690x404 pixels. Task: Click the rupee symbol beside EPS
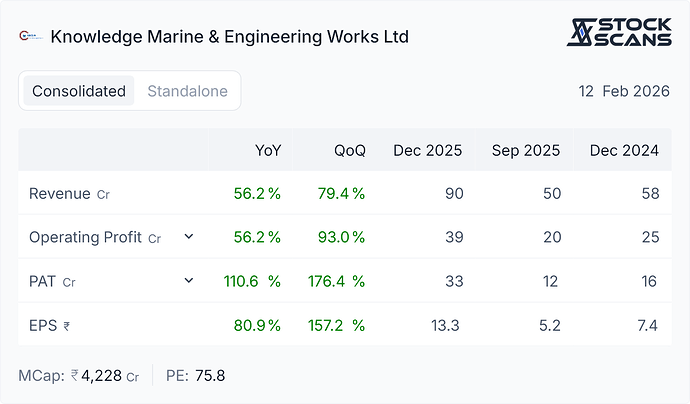coord(67,326)
